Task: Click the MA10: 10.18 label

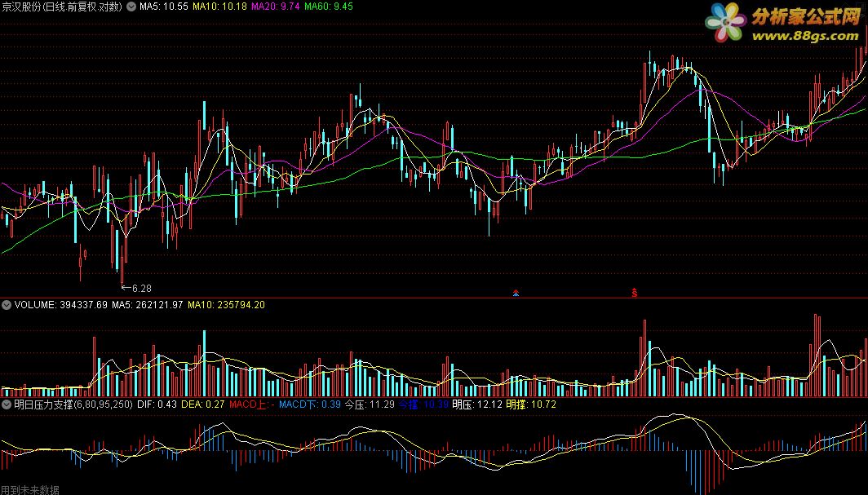Action: click(219, 7)
